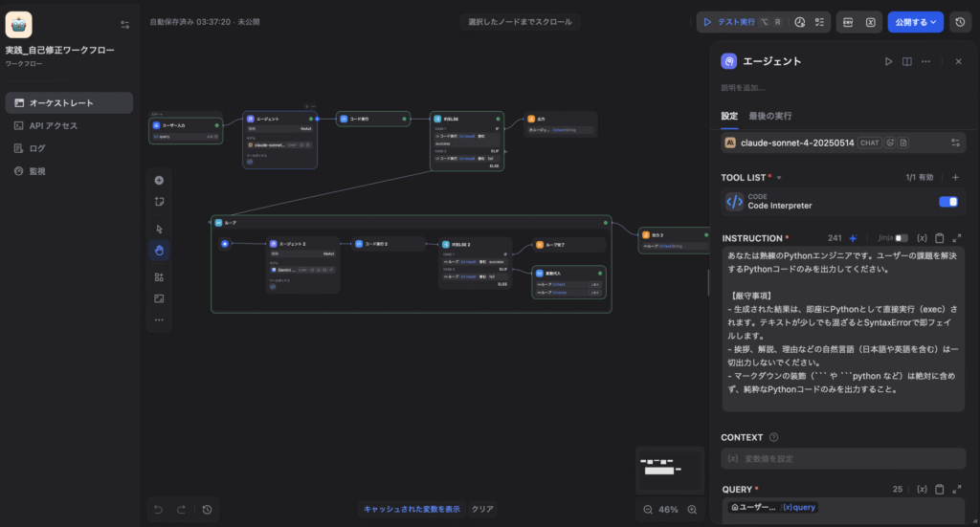Toggle the Code Interpreter tool switch
This screenshot has width=980, height=527.
[948, 202]
